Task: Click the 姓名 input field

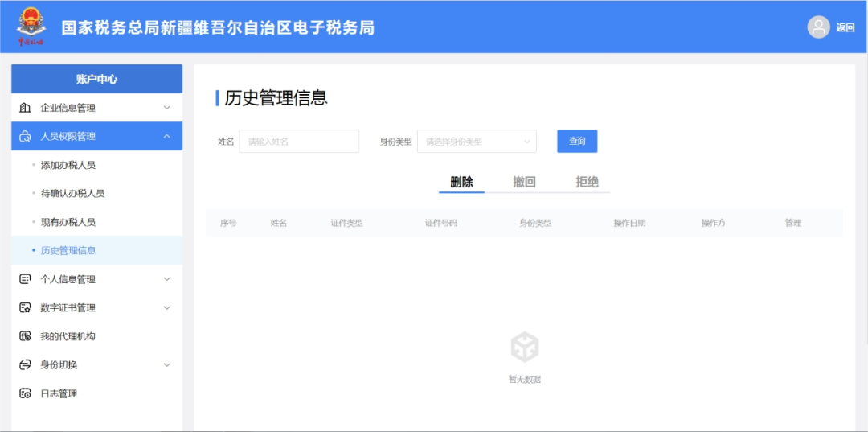Action: pyautogui.click(x=299, y=142)
